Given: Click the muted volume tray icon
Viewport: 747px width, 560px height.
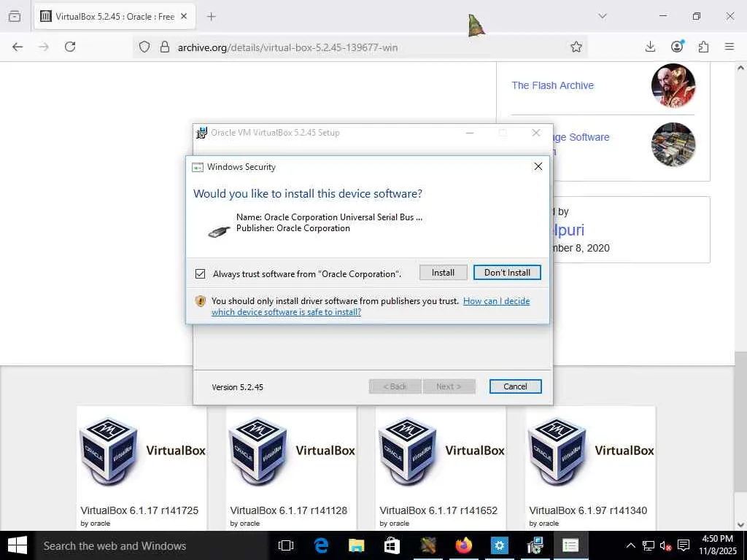Looking at the screenshot, I should coord(665,545).
